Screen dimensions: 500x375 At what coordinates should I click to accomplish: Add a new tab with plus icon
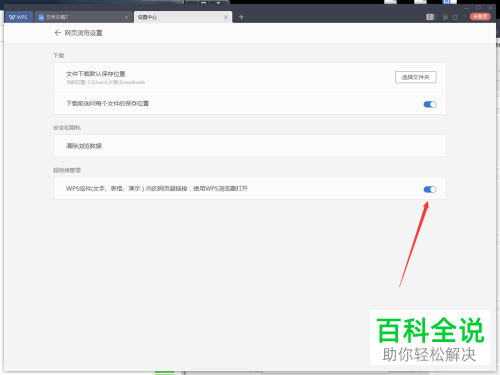pos(241,17)
